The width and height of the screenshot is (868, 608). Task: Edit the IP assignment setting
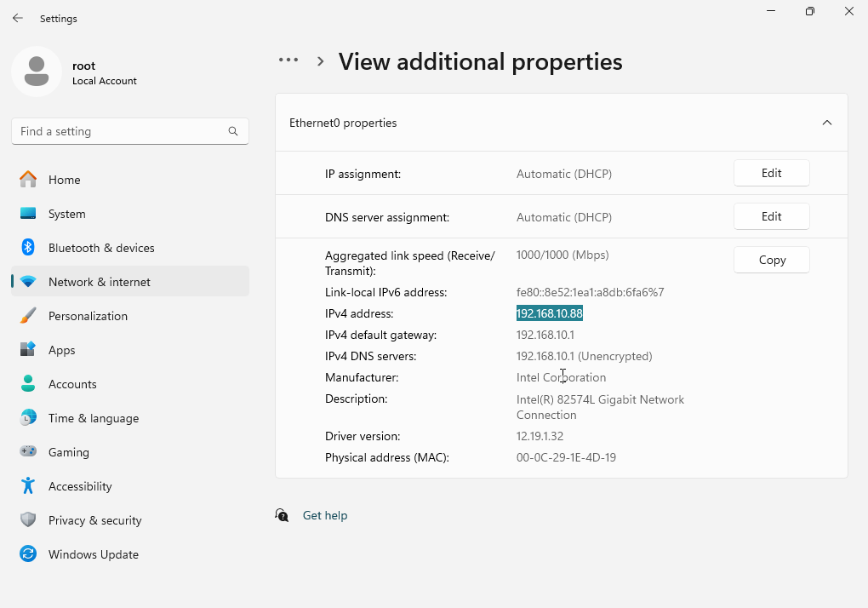coord(771,173)
